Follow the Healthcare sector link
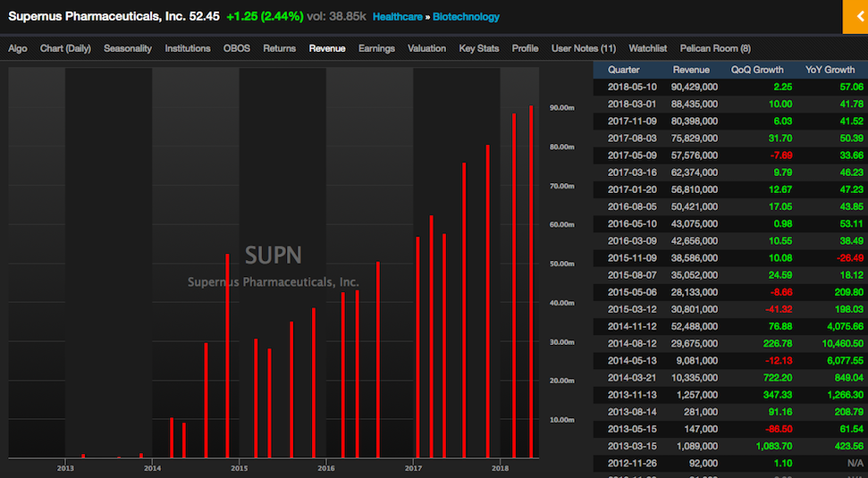This screenshot has width=868, height=478. point(398,17)
